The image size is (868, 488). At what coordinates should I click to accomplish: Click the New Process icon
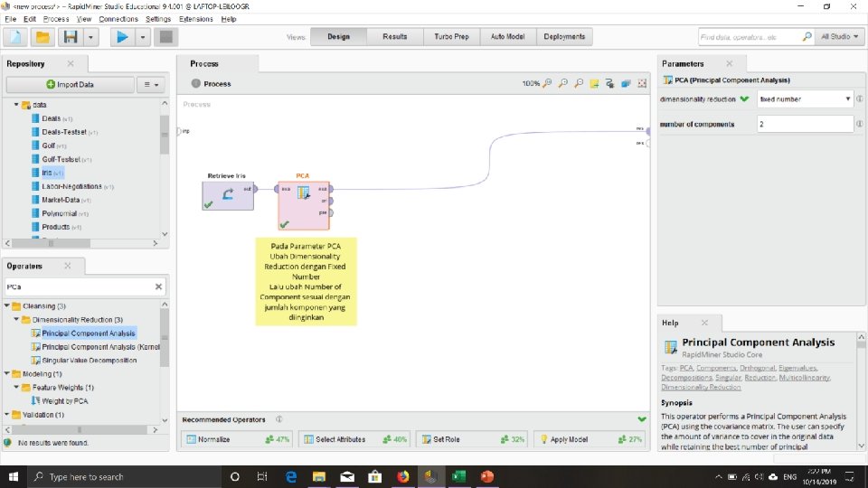tap(15, 37)
